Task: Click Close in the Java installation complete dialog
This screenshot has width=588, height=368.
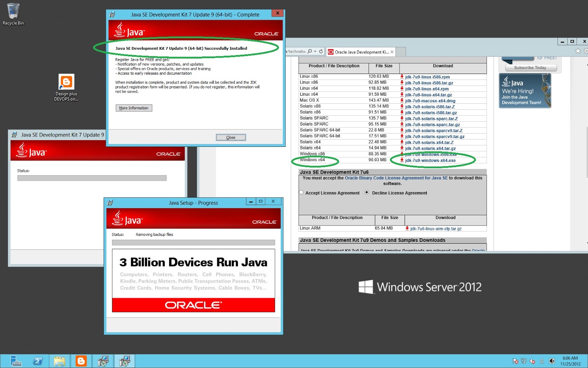Action: [x=231, y=137]
